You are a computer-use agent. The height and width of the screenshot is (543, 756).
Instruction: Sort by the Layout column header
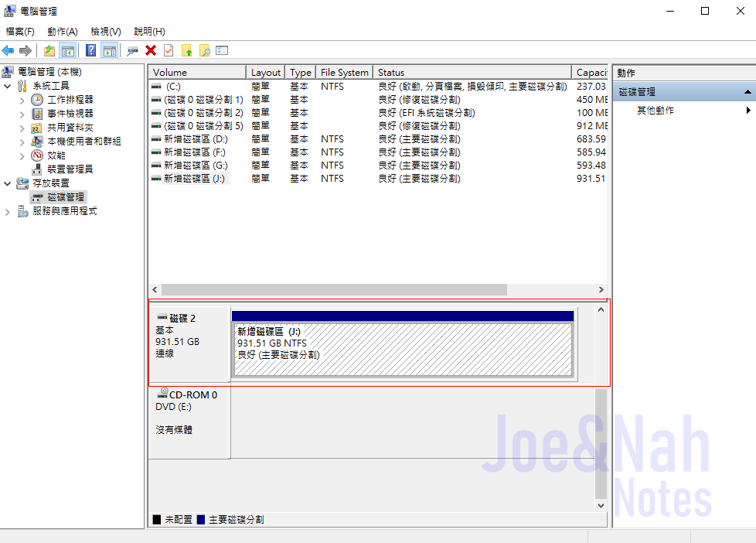click(x=266, y=73)
